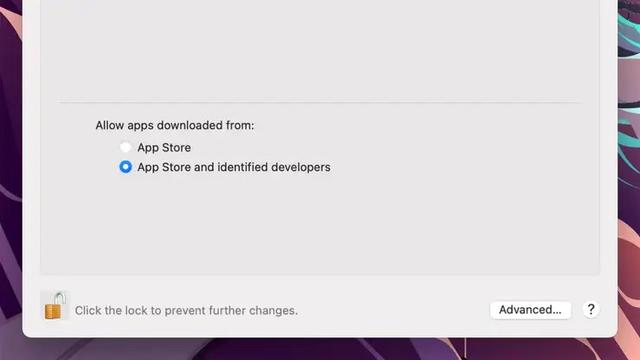Click the desktop wallpaper below the window

pyautogui.click(x=320, y=349)
